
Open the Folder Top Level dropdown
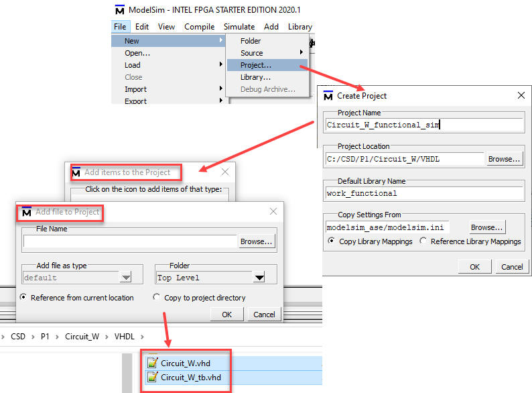point(259,278)
